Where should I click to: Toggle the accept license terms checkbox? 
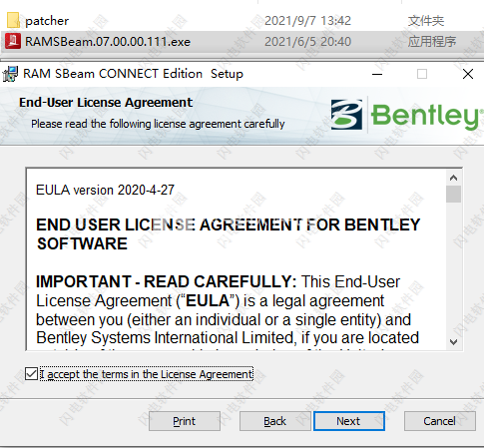(x=31, y=374)
